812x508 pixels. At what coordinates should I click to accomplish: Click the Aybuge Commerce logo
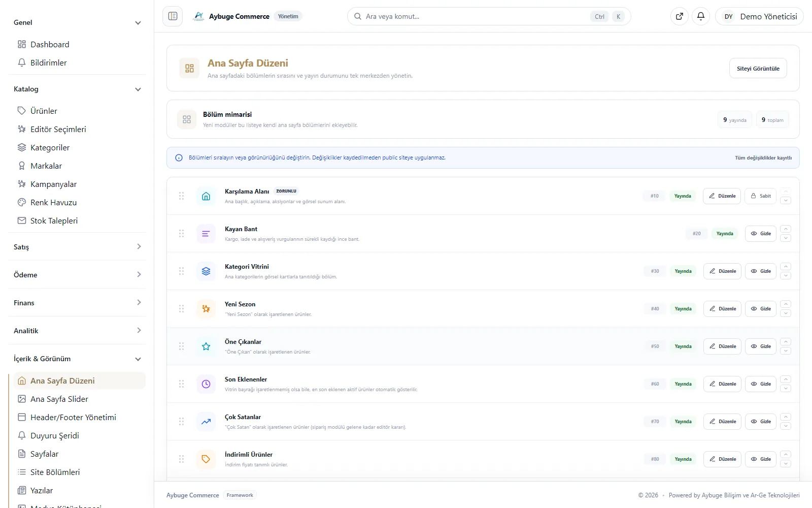[199, 16]
